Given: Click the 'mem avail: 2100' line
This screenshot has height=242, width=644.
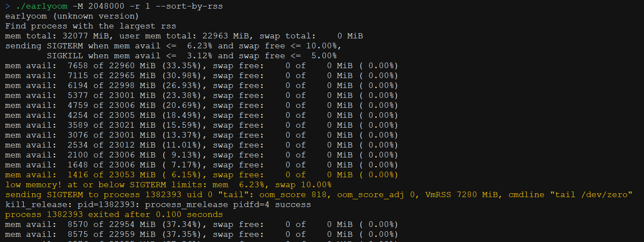Looking at the screenshot, I should click(201, 155).
